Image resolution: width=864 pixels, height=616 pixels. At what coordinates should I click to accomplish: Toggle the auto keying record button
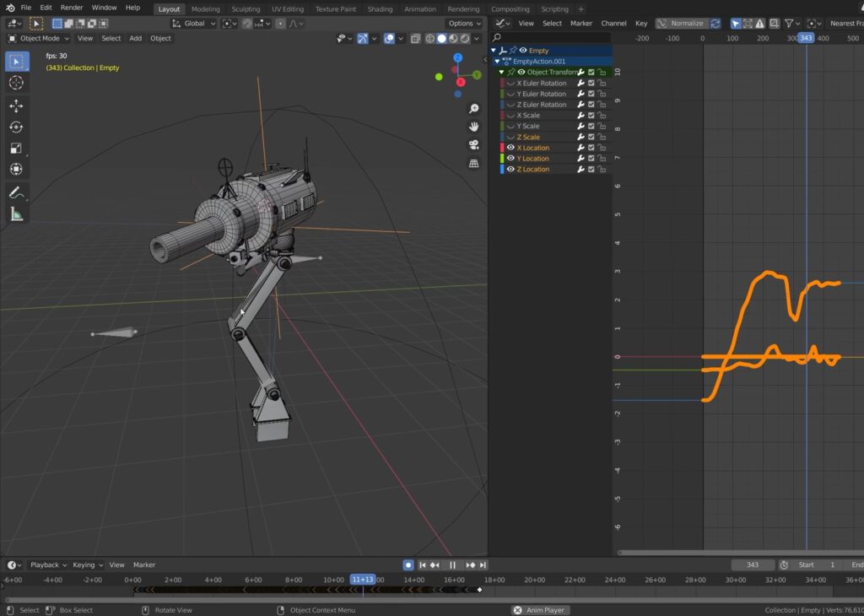(x=408, y=565)
